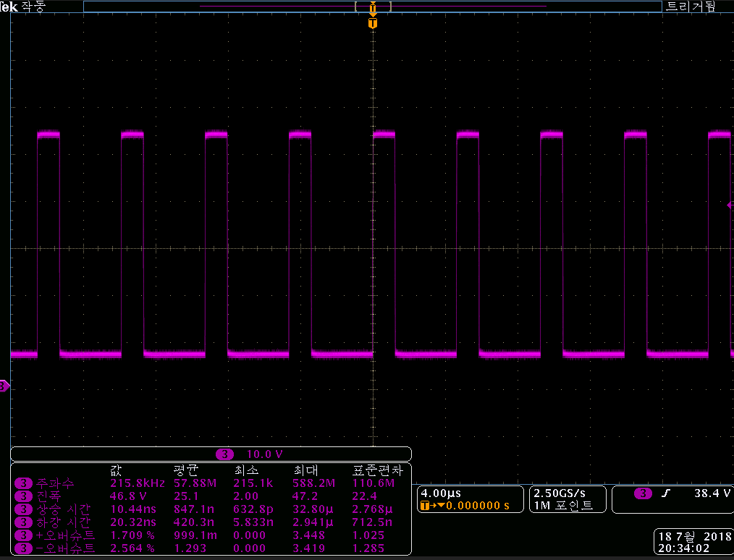Viewport: 734px width, 560px height.
Task: Click the Tek 작동 run status
Action: (x=22, y=7)
